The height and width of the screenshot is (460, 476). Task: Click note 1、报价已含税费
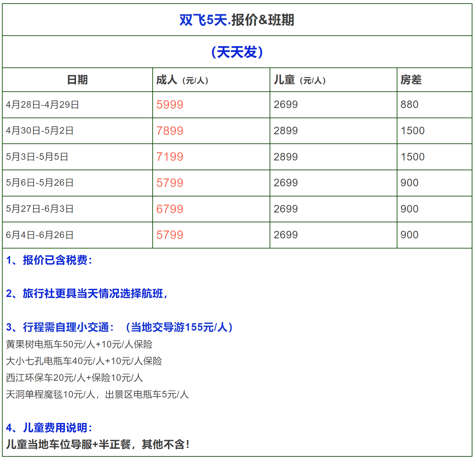(x=49, y=260)
